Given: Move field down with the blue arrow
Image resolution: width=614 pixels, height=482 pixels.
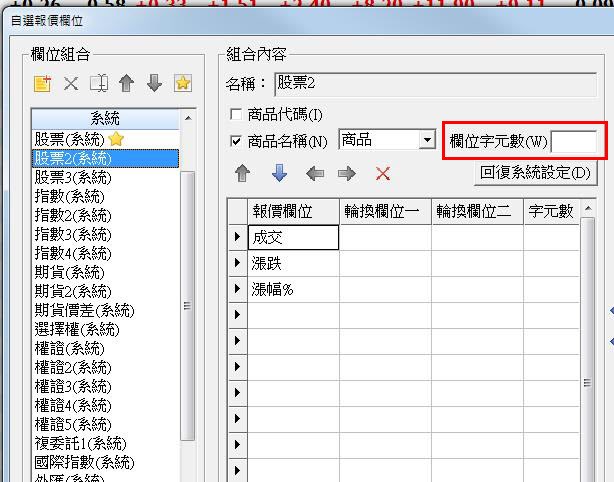Looking at the screenshot, I should coord(279,173).
